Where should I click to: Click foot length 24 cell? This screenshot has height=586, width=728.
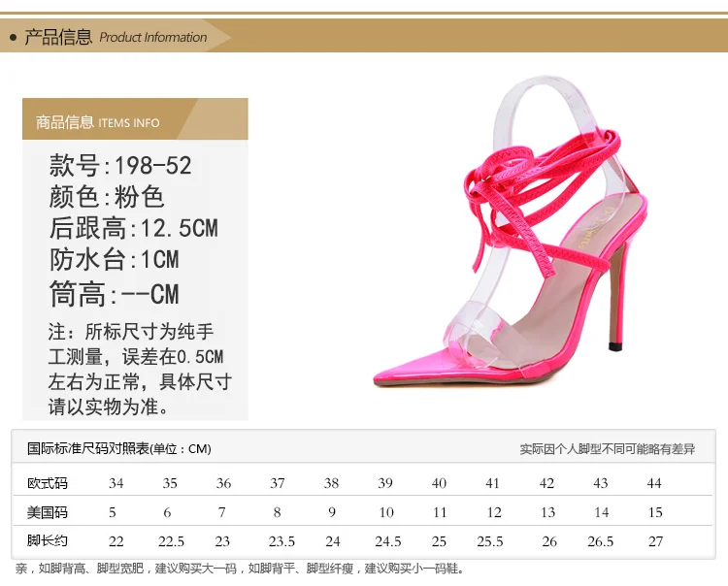pos(333,541)
